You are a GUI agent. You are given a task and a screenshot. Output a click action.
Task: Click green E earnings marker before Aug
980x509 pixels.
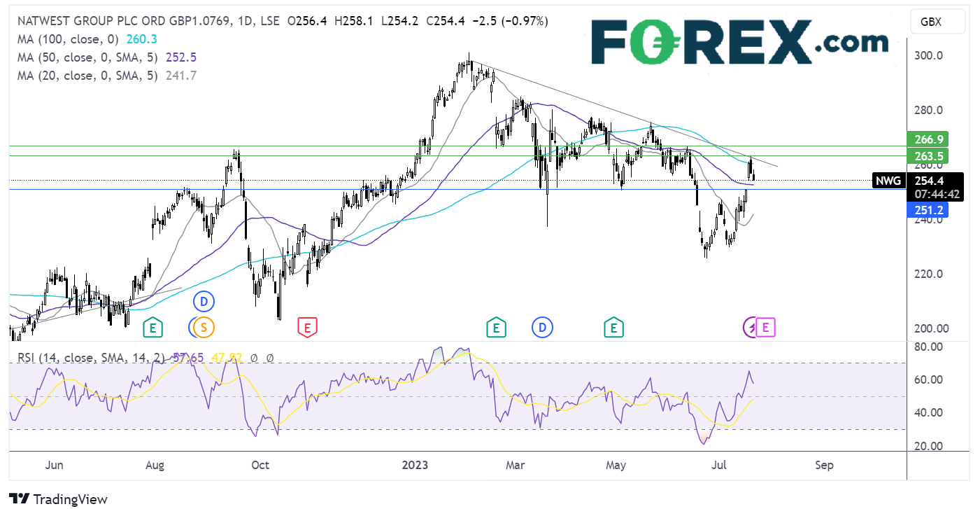[x=152, y=326]
